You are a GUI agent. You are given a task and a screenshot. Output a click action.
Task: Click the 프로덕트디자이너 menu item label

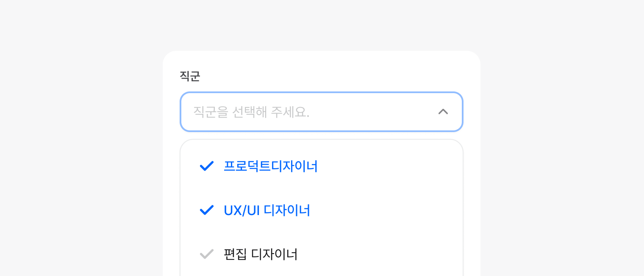tap(270, 166)
